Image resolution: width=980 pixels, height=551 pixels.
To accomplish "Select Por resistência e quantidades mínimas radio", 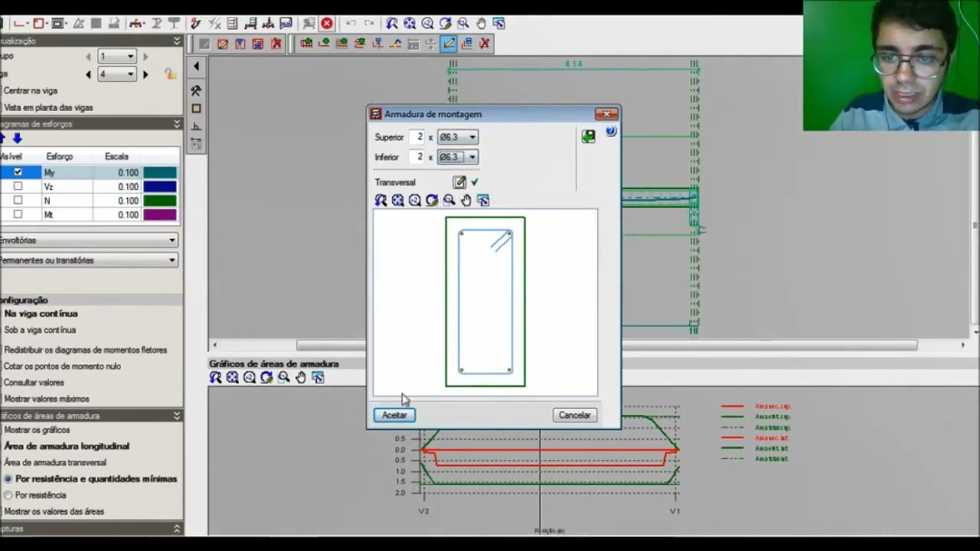I will point(8,479).
